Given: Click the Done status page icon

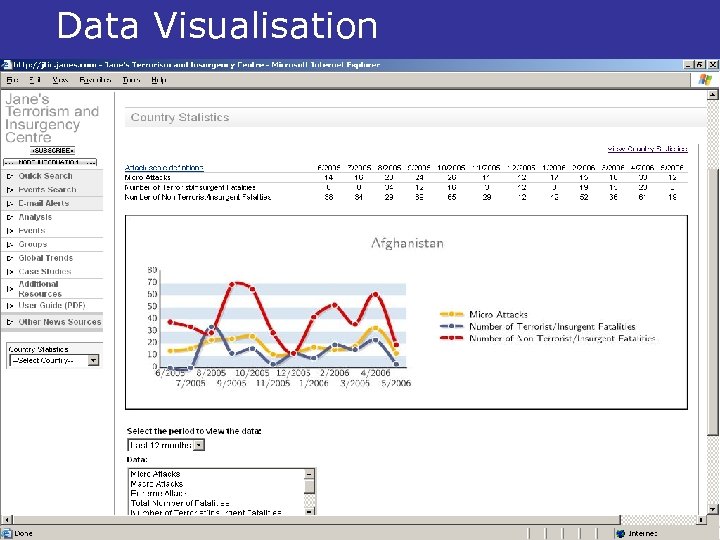Looking at the screenshot, I should 6,534.
